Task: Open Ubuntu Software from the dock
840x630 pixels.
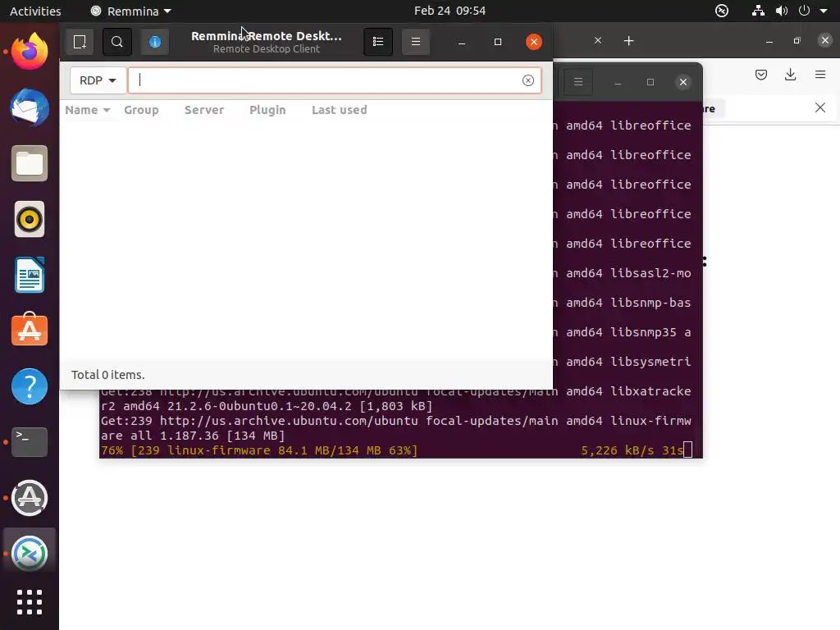Action: [x=30, y=330]
